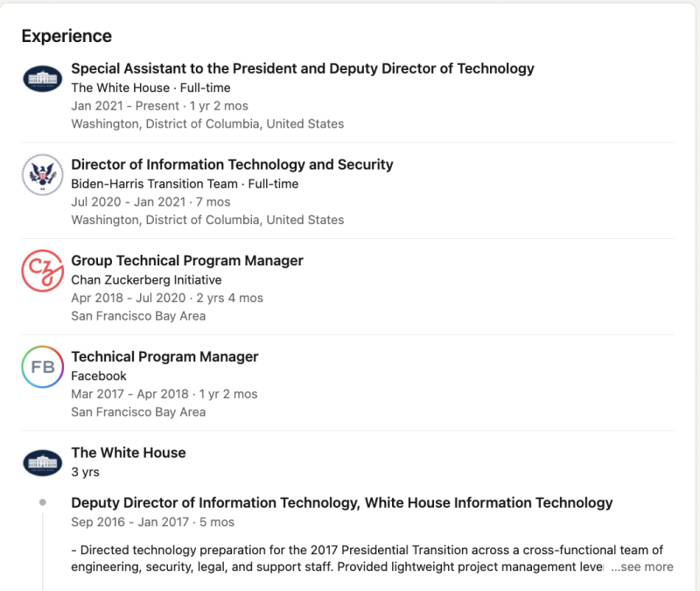Click the Experience section heading
Viewport: 700px width, 591px height.
pos(66,36)
